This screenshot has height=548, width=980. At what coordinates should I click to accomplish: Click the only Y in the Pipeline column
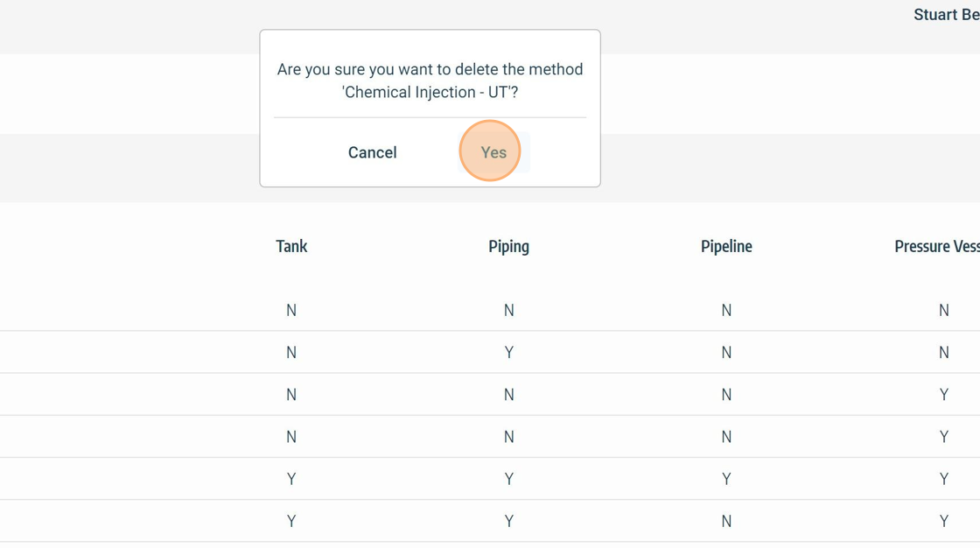pos(726,479)
